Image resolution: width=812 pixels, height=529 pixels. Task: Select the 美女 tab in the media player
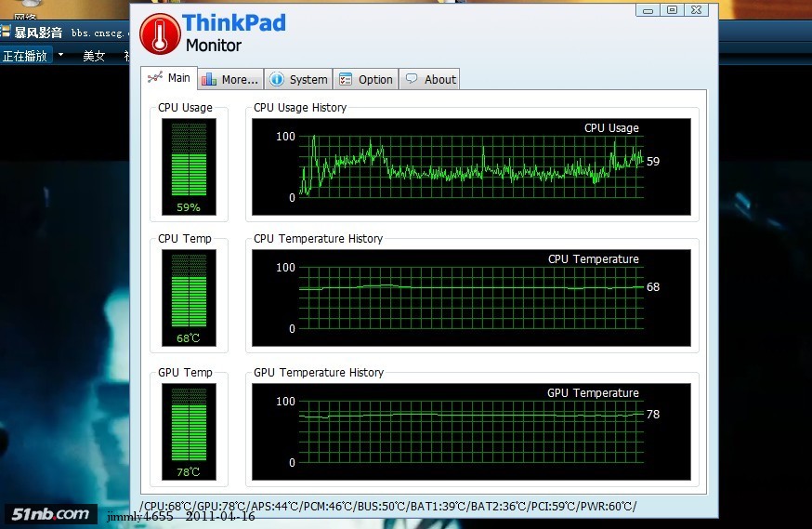pos(94,56)
